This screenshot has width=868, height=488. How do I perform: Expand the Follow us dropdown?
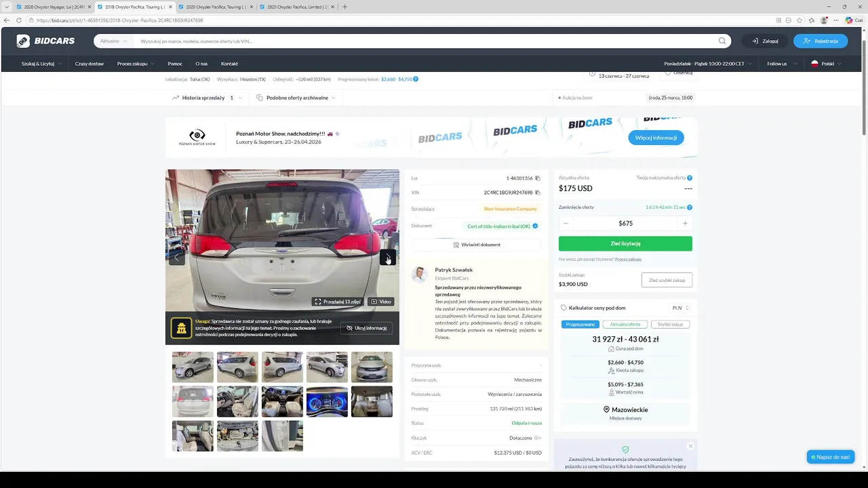[781, 64]
